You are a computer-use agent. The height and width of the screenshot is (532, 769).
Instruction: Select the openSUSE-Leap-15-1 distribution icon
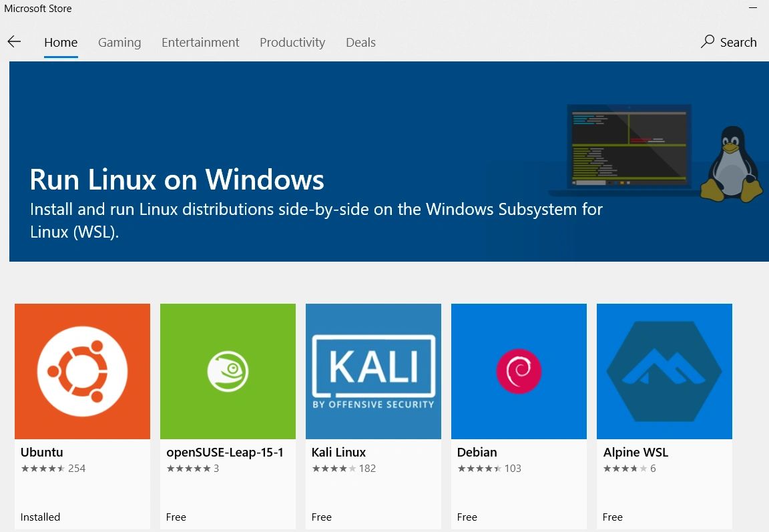click(x=228, y=371)
